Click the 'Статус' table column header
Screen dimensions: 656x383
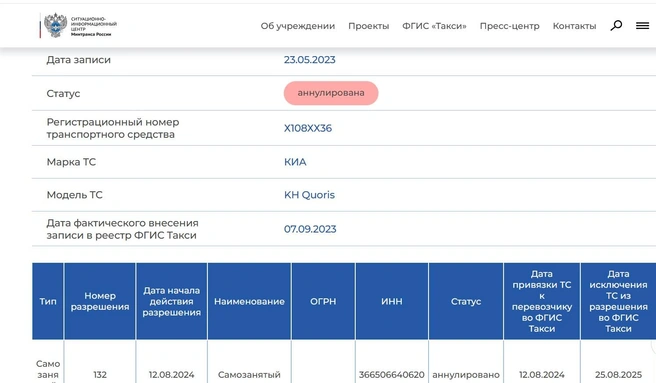pyautogui.click(x=466, y=301)
